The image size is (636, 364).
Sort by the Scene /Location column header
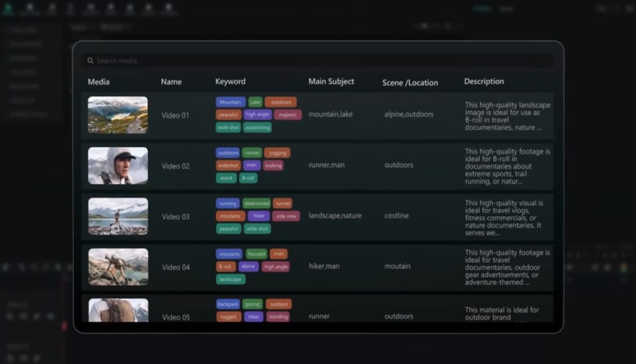(410, 82)
